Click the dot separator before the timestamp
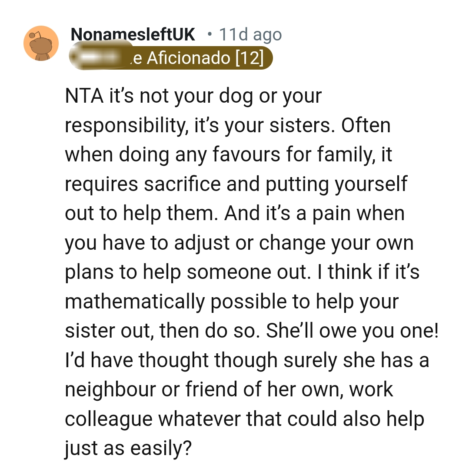The image size is (469, 476). 209,35
